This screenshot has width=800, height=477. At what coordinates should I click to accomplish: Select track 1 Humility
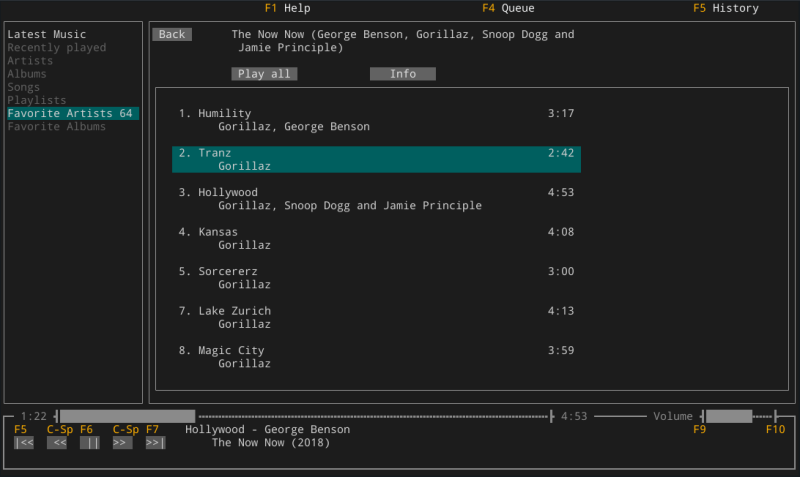(x=377, y=120)
